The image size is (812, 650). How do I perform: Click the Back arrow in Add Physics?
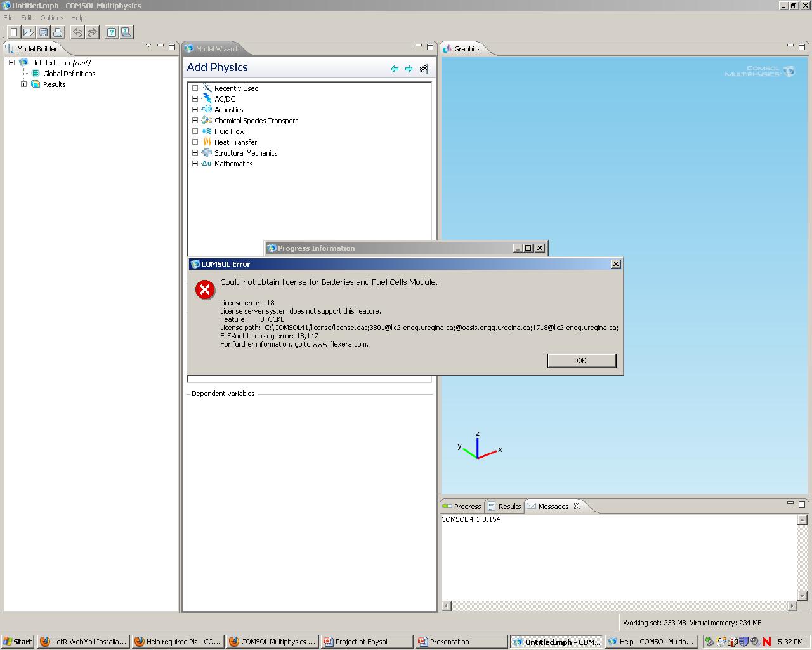coord(395,69)
